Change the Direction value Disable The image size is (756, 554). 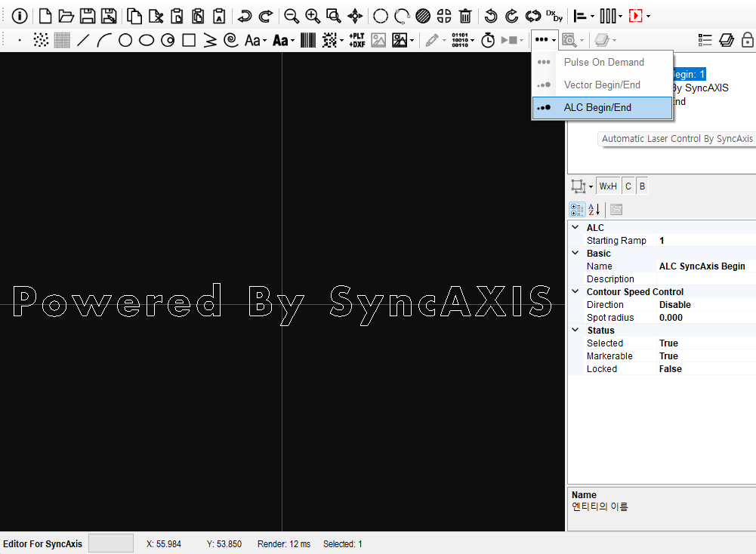point(706,304)
